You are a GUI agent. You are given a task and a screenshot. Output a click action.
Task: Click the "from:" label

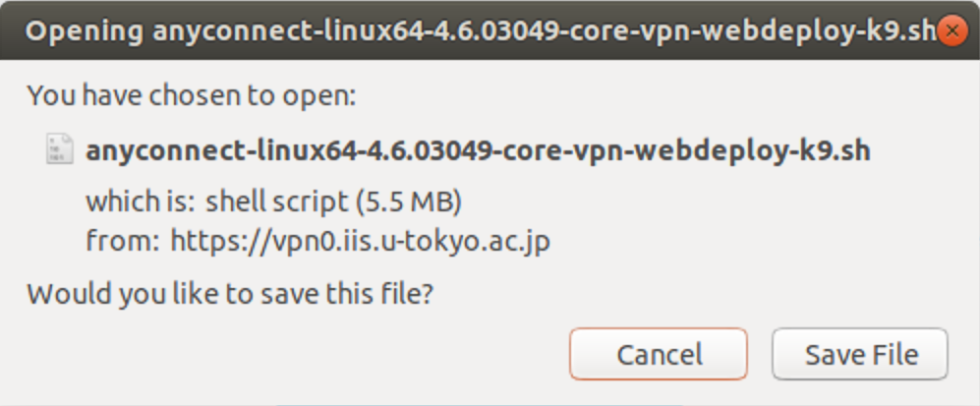pyautogui.click(x=123, y=241)
